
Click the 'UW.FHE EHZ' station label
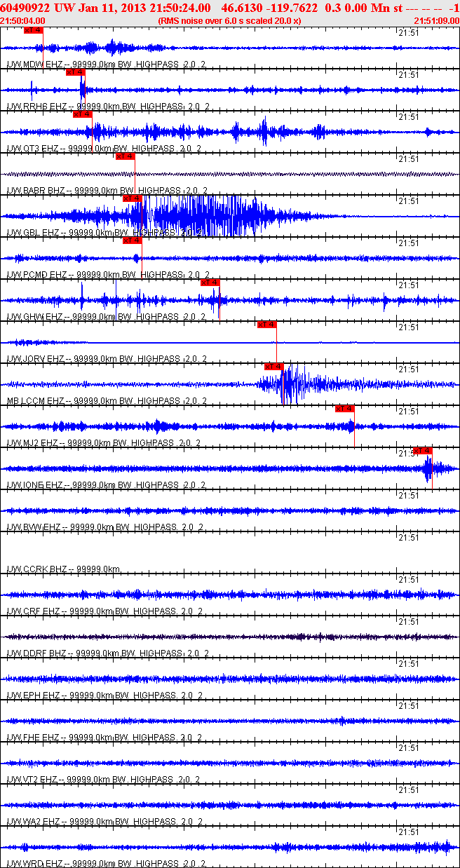33,738
